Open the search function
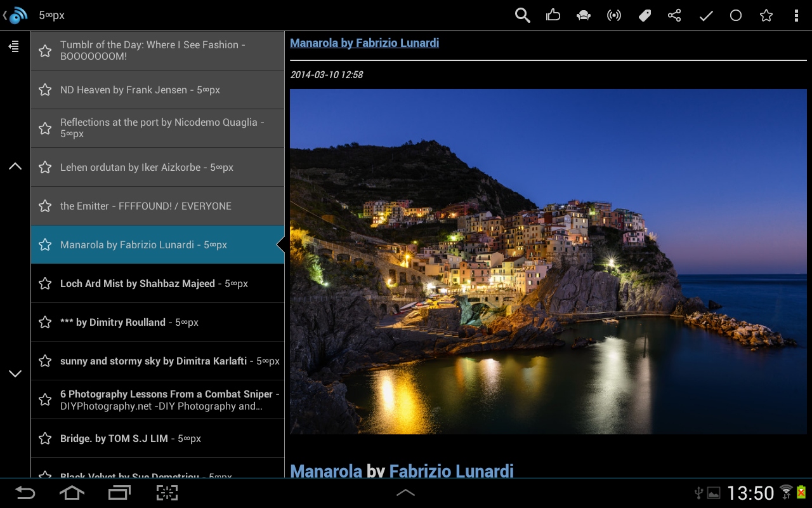812x508 pixels. [522, 15]
